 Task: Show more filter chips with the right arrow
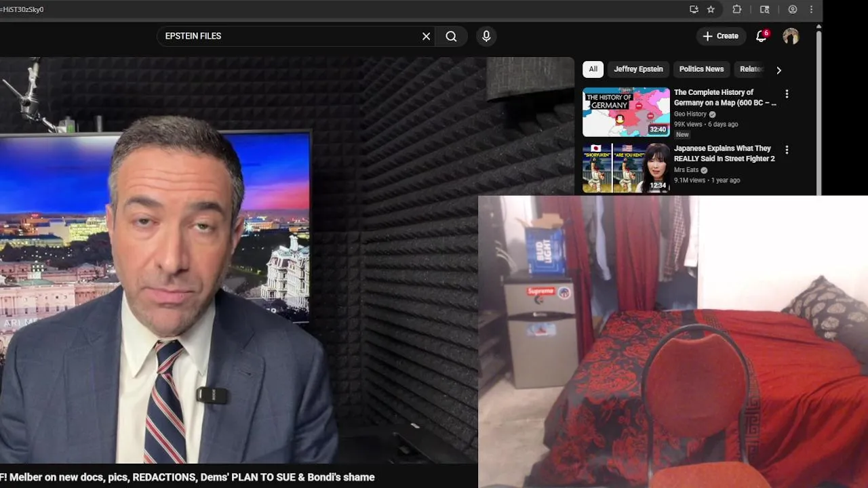click(778, 70)
